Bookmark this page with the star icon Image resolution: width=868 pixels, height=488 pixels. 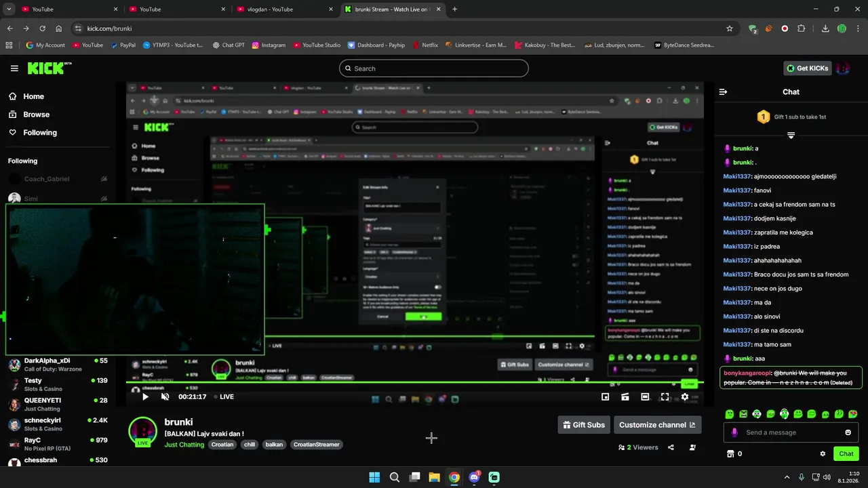coord(730,28)
